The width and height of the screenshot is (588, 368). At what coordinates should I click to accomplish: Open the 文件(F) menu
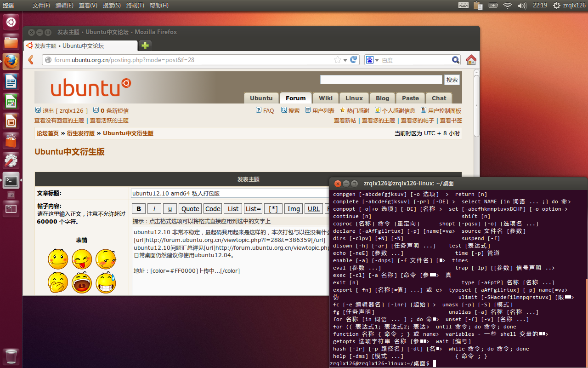(x=42, y=6)
